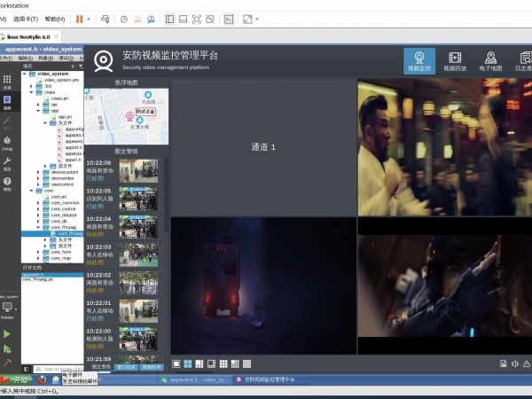Viewport: 532px width, 399px height.
Task: Select the 视频监控 video monitor module
Action: 419,61
